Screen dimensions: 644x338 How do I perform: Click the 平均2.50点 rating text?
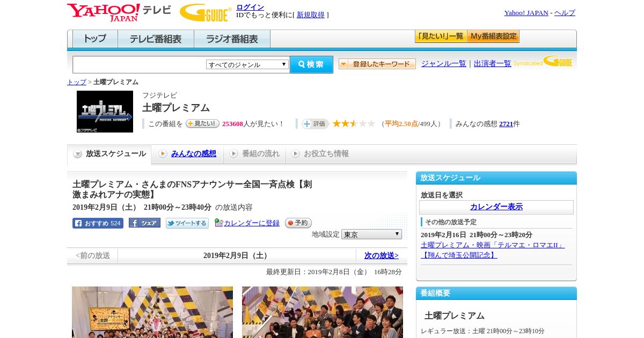tap(401, 124)
